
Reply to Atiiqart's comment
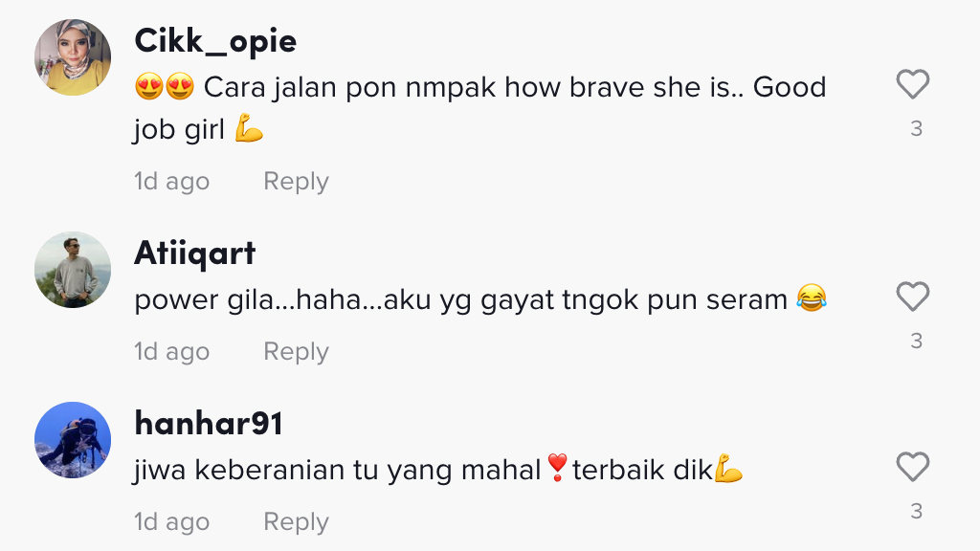pyautogui.click(x=296, y=351)
